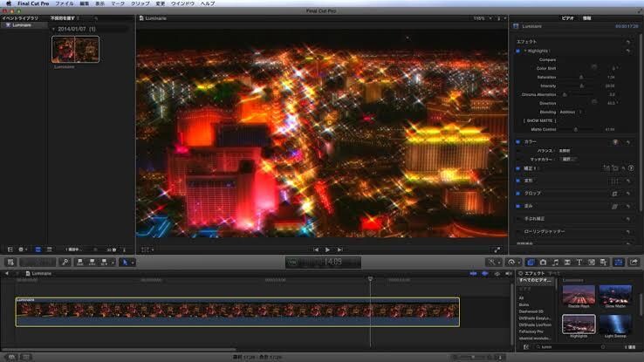Image resolution: width=644 pixels, height=362 pixels.
Task: Adjust the Saturation slider handle
Action: click(581, 77)
